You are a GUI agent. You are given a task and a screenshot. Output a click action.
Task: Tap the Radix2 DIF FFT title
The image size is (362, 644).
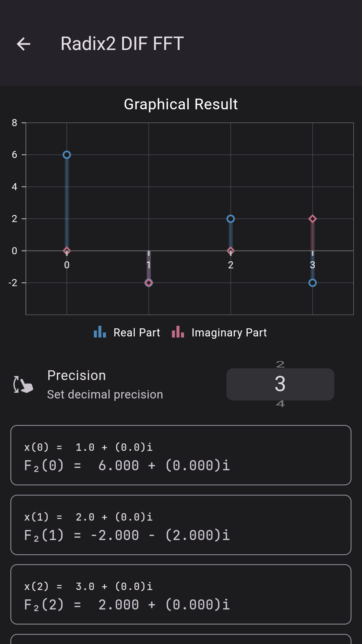point(122,44)
